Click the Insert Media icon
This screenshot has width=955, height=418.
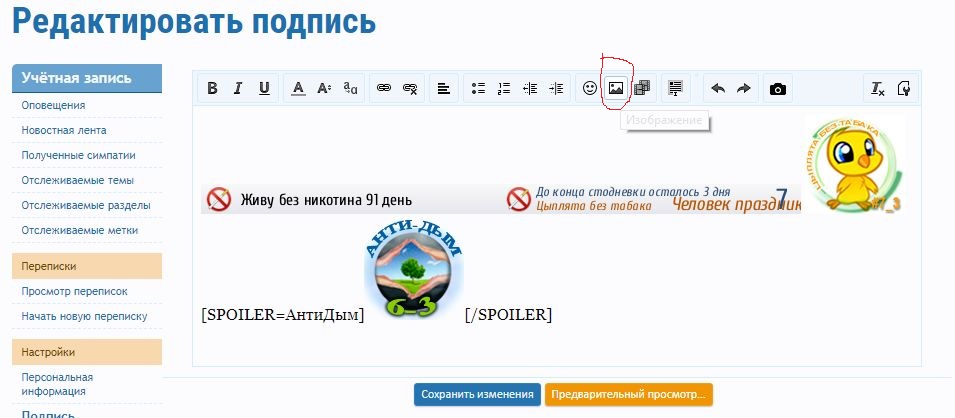[x=641, y=88]
